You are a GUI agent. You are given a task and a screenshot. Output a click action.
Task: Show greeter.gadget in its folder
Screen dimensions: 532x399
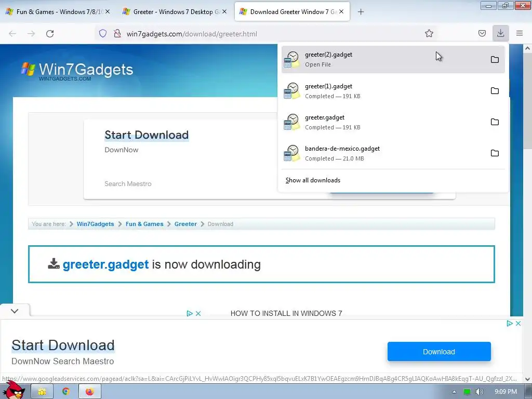(x=495, y=122)
